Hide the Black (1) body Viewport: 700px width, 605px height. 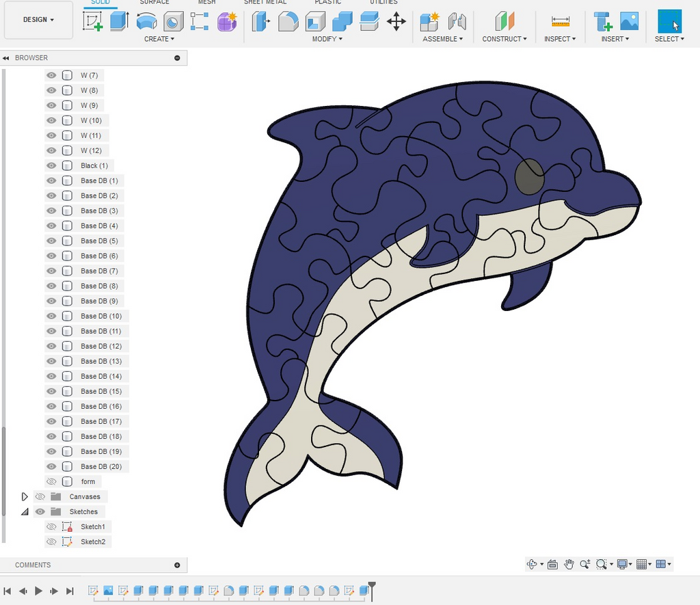coord(51,165)
